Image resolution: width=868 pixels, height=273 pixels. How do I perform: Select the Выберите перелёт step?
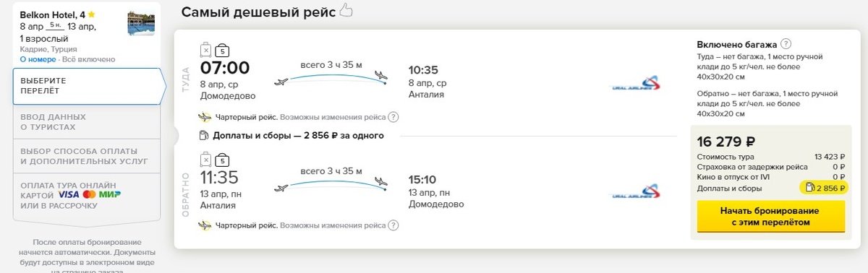tap(90, 86)
